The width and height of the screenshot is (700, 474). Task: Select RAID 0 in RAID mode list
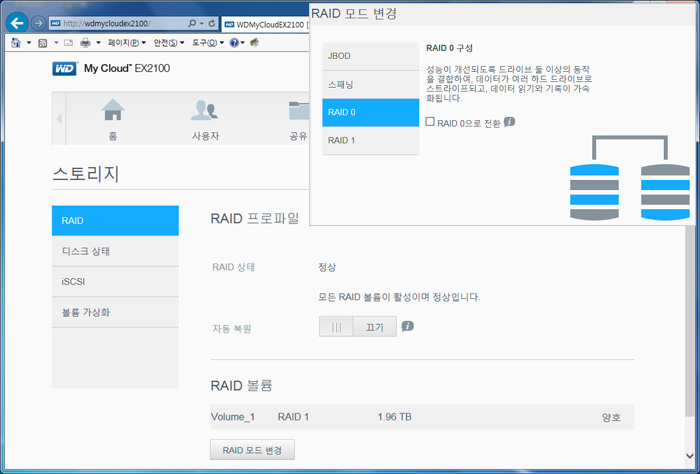point(371,112)
